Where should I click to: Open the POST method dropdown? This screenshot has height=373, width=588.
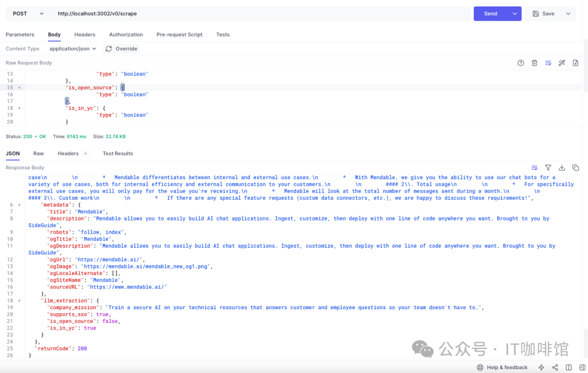point(28,14)
